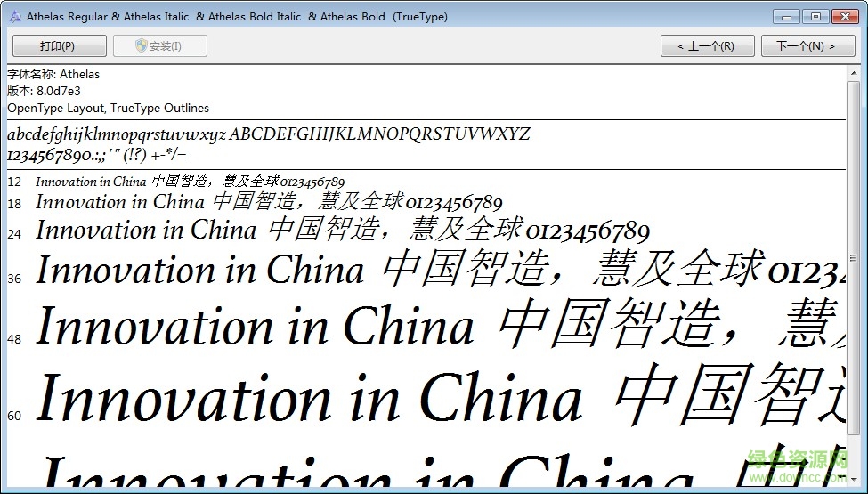This screenshot has width=868, height=494.
Task: Click the font name line '字体名称: Athelas'
Action: [x=53, y=74]
